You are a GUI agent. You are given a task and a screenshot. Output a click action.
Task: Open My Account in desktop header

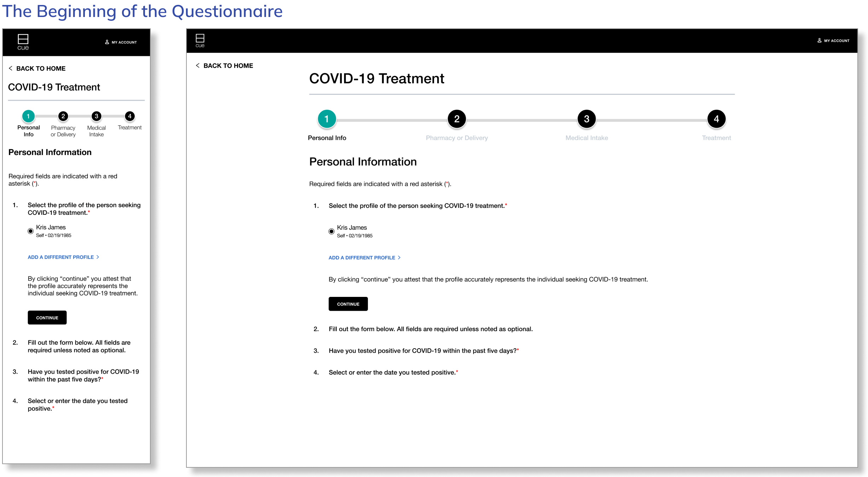[x=833, y=41]
